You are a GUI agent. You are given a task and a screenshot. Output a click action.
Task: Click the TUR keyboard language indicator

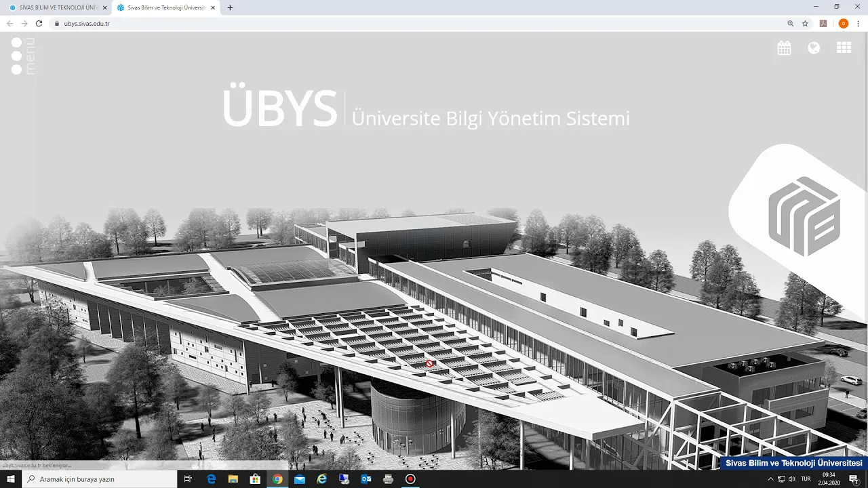click(806, 479)
